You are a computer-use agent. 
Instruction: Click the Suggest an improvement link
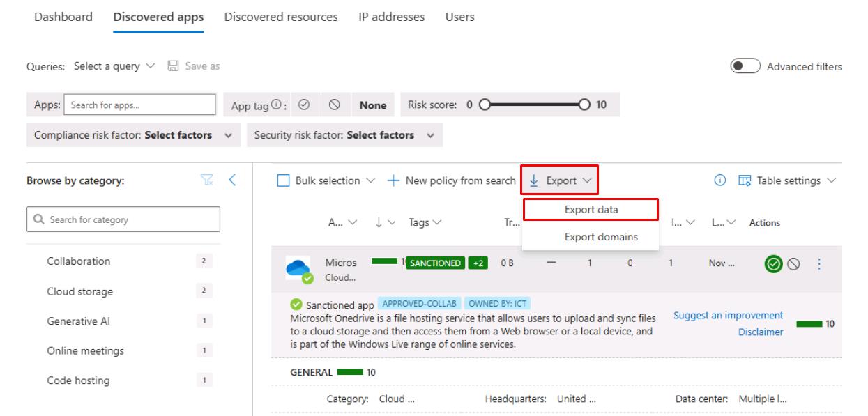pyautogui.click(x=728, y=316)
